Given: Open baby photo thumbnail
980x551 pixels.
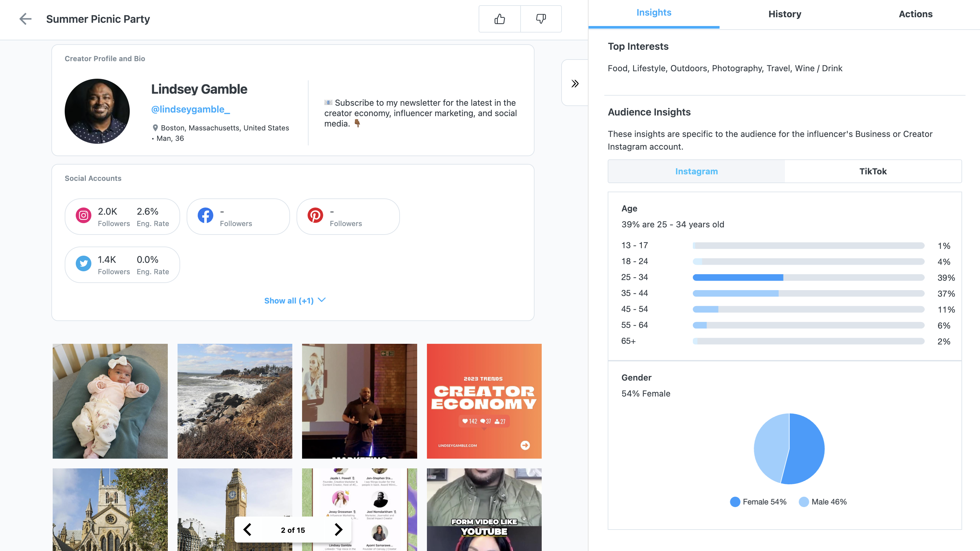Looking at the screenshot, I should (110, 401).
